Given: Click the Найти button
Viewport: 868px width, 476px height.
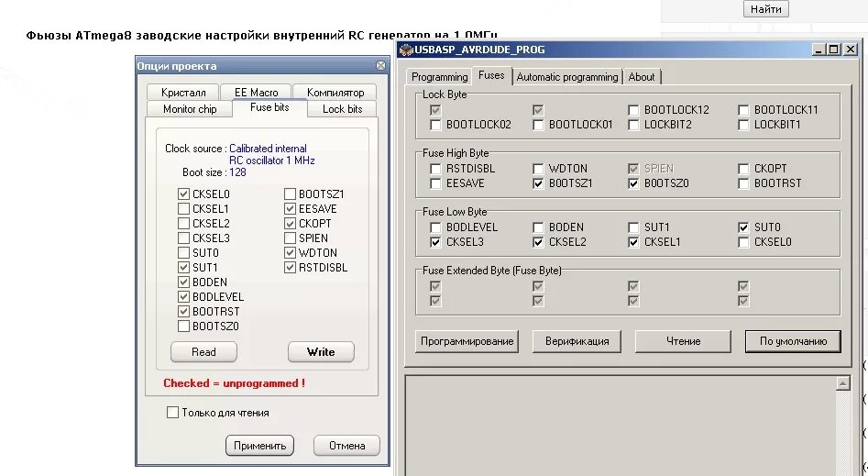Looking at the screenshot, I should (x=766, y=9).
